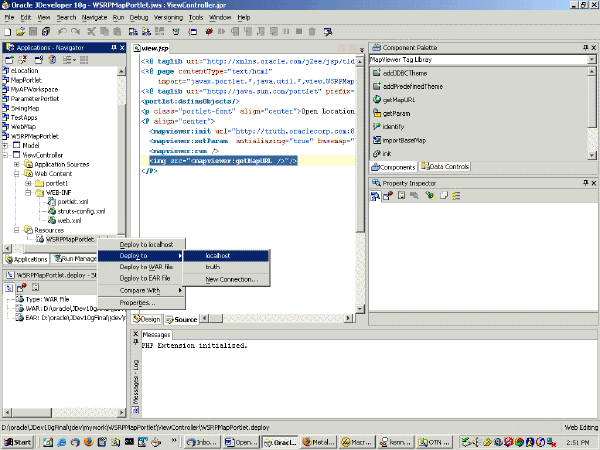This screenshot has height=450, width=600.
Task: Open the MapViewer Tag Library dropdown
Action: (x=592, y=60)
